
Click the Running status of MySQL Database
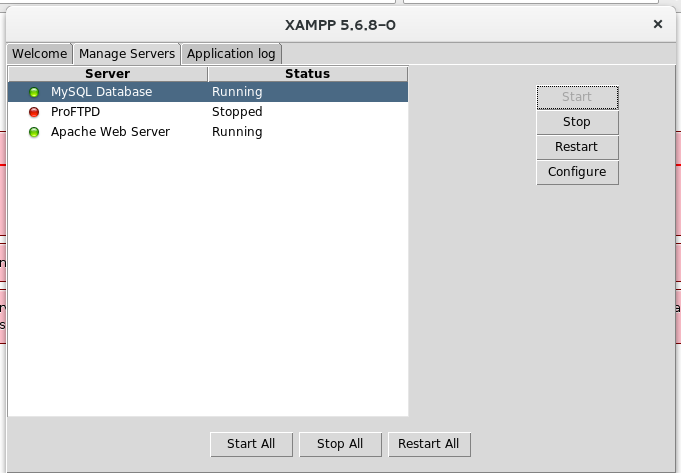point(237,92)
